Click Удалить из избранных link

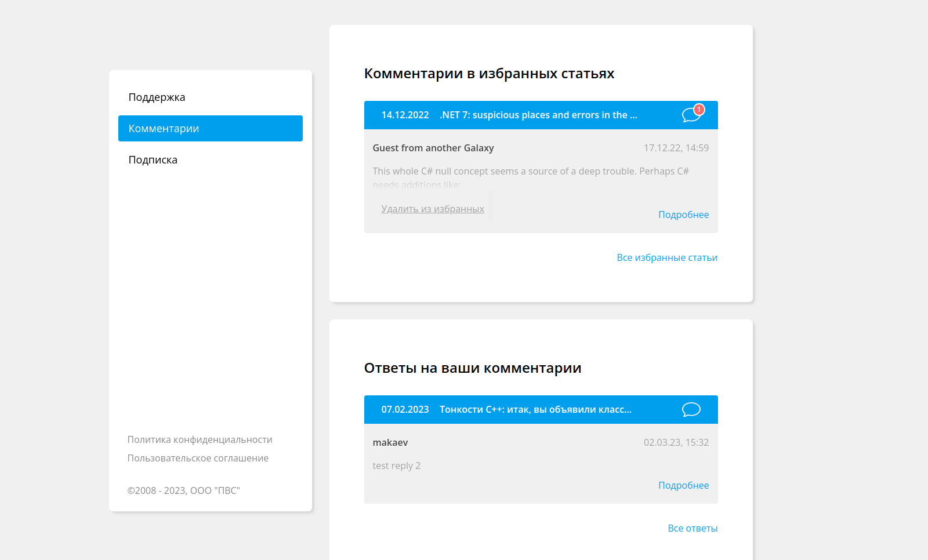coord(433,208)
